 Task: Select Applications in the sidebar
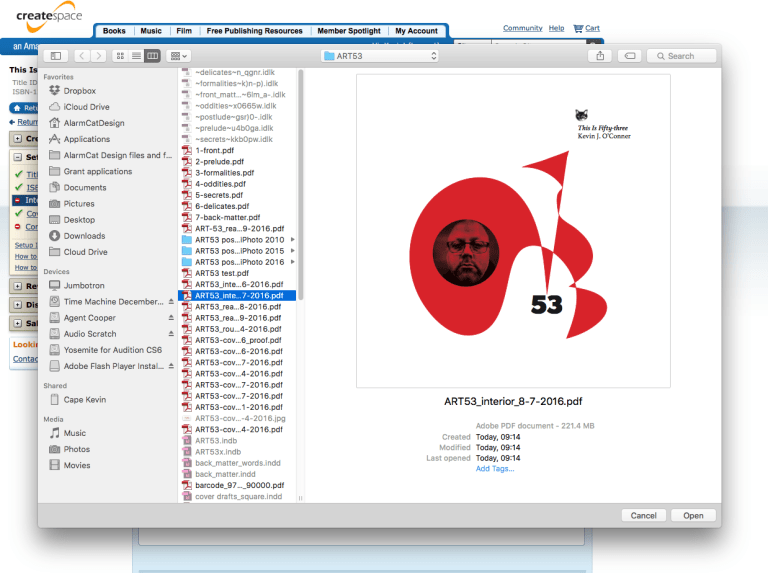(86, 139)
